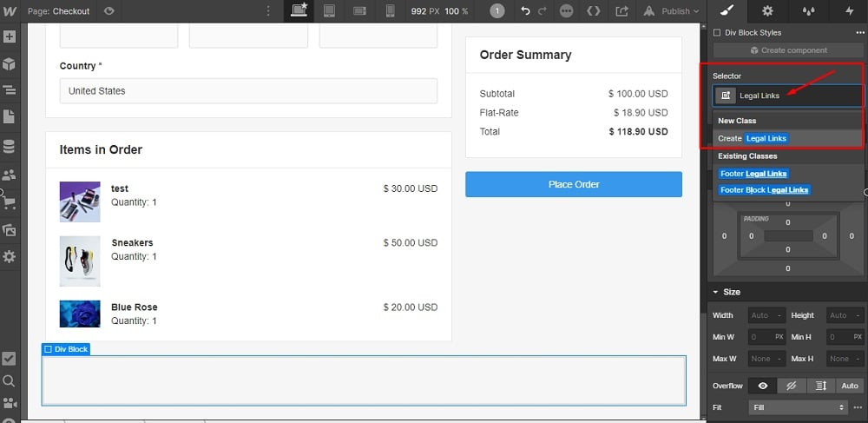Click the Place Order button
Screen dimensions: 868x423
click(x=574, y=184)
